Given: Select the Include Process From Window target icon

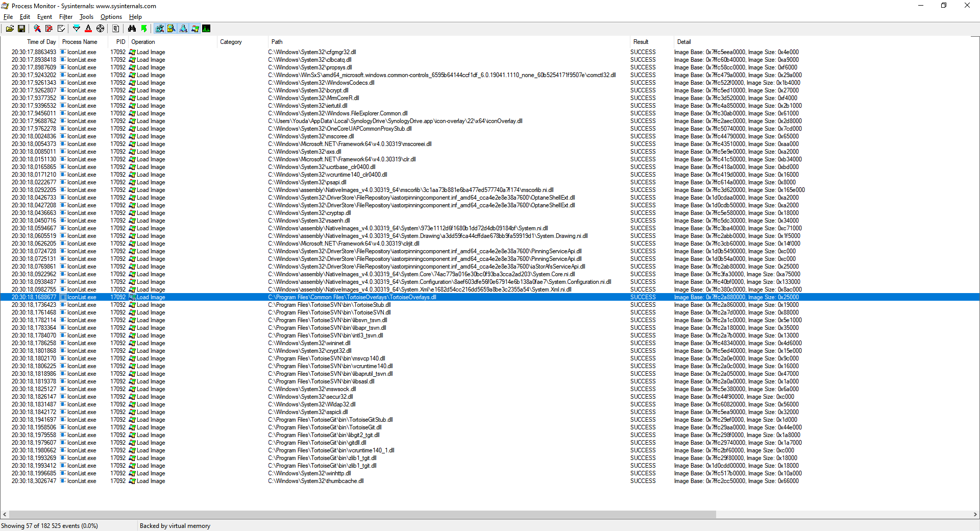Looking at the screenshot, I should click(101, 29).
